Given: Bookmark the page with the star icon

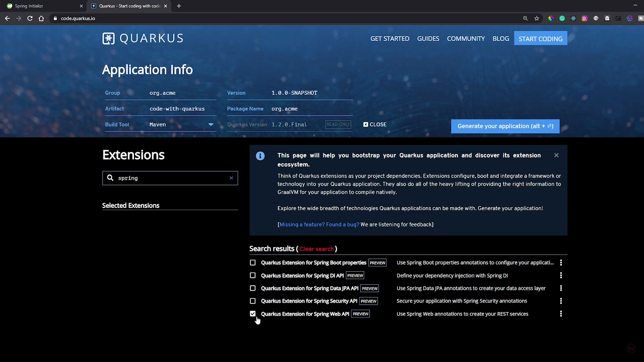Looking at the screenshot, I should click(x=537, y=18).
